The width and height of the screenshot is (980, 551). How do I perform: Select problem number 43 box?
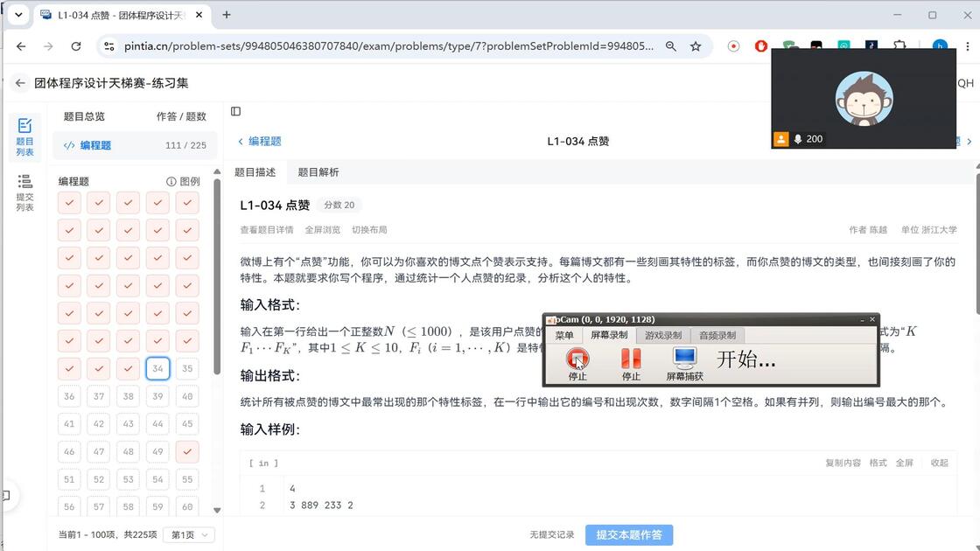tap(128, 423)
